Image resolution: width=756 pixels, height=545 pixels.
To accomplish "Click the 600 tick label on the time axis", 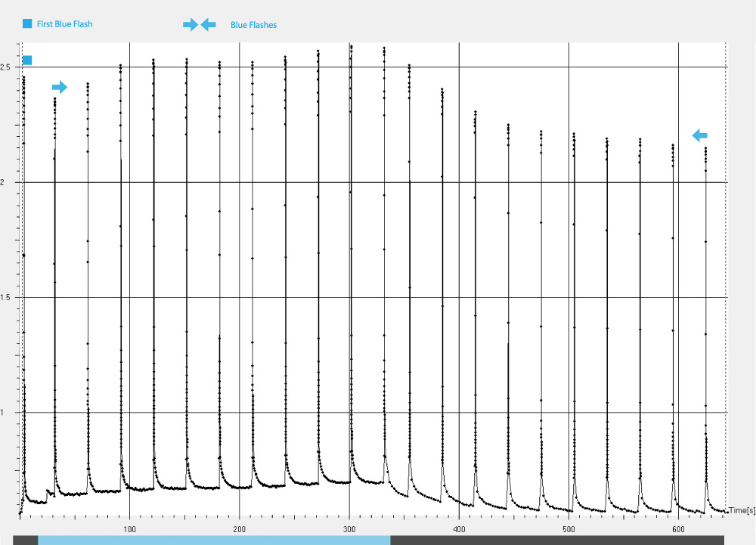I will tap(678, 529).
